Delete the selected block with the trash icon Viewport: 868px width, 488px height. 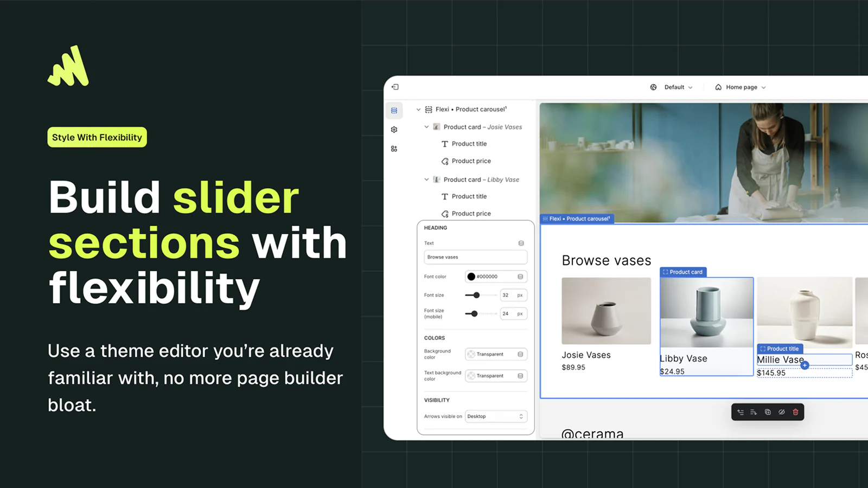click(795, 412)
